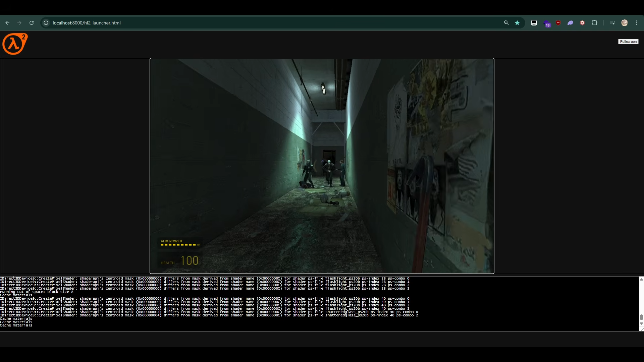
Task: Click the console log scroll-up arrow
Action: [641, 279]
